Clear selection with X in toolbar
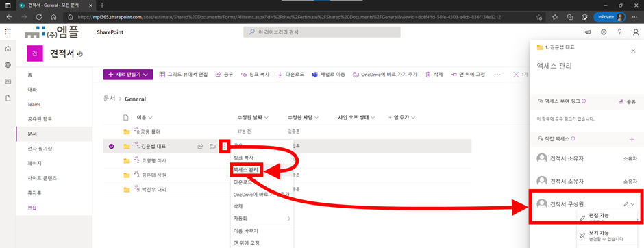 pyautogui.click(x=516, y=74)
